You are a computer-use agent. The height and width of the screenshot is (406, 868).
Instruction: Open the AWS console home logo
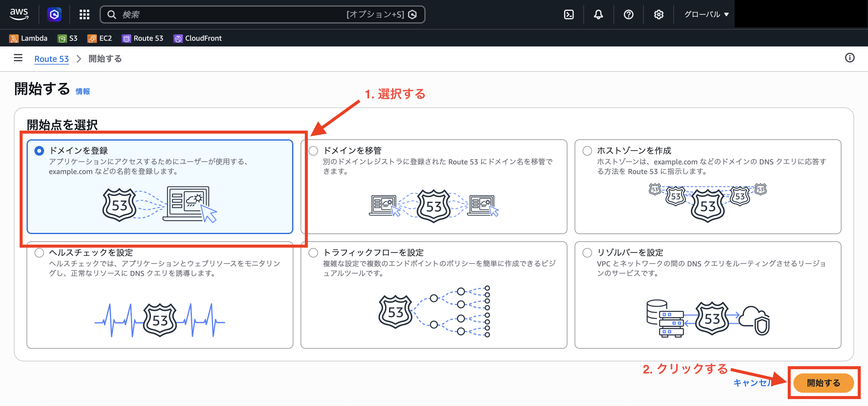pos(19,14)
